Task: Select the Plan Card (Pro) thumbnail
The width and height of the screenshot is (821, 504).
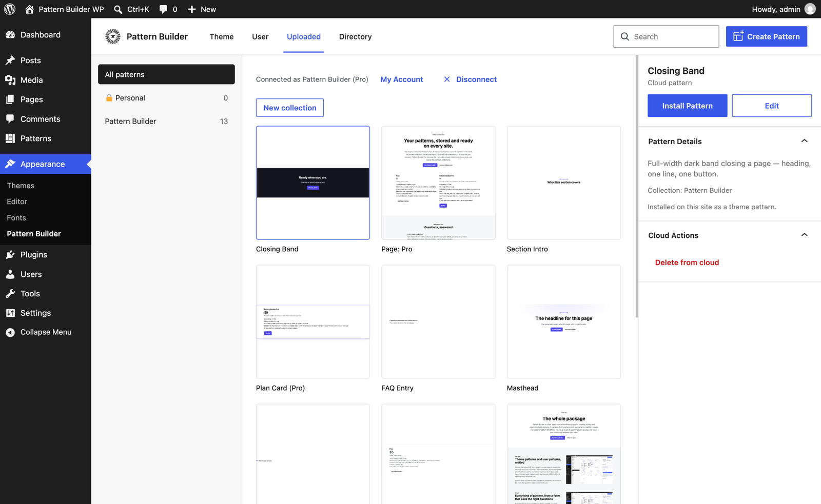Action: coord(313,321)
